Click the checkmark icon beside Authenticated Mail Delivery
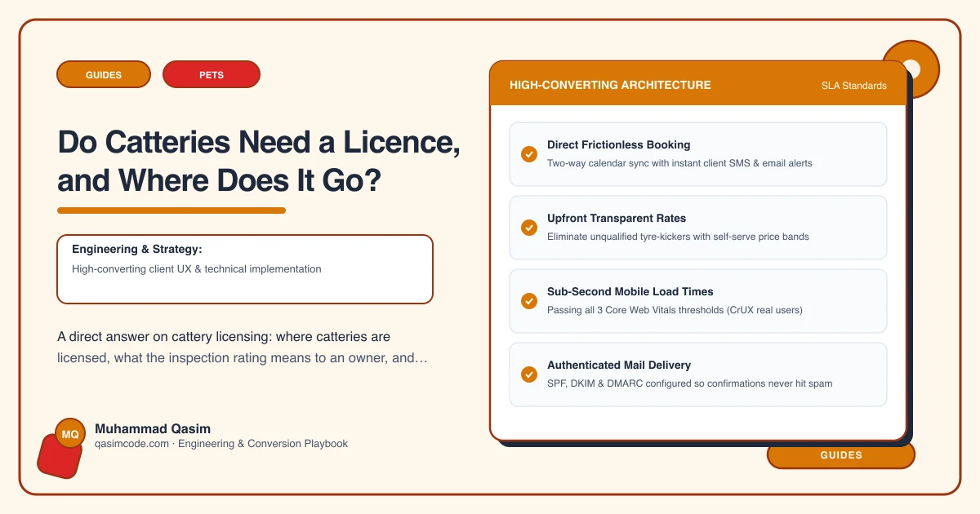Image resolution: width=980 pixels, height=514 pixels. [x=529, y=374]
